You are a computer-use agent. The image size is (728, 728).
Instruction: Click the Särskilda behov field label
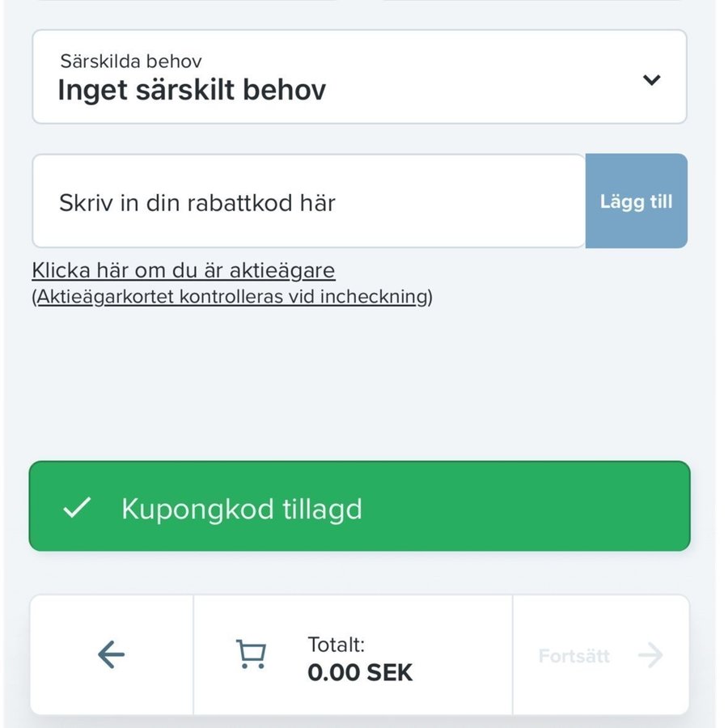coord(130,61)
